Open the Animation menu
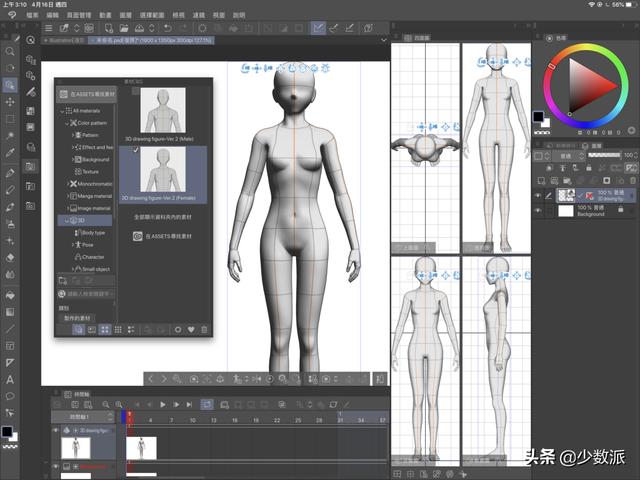The width and height of the screenshot is (640, 480). (105, 15)
